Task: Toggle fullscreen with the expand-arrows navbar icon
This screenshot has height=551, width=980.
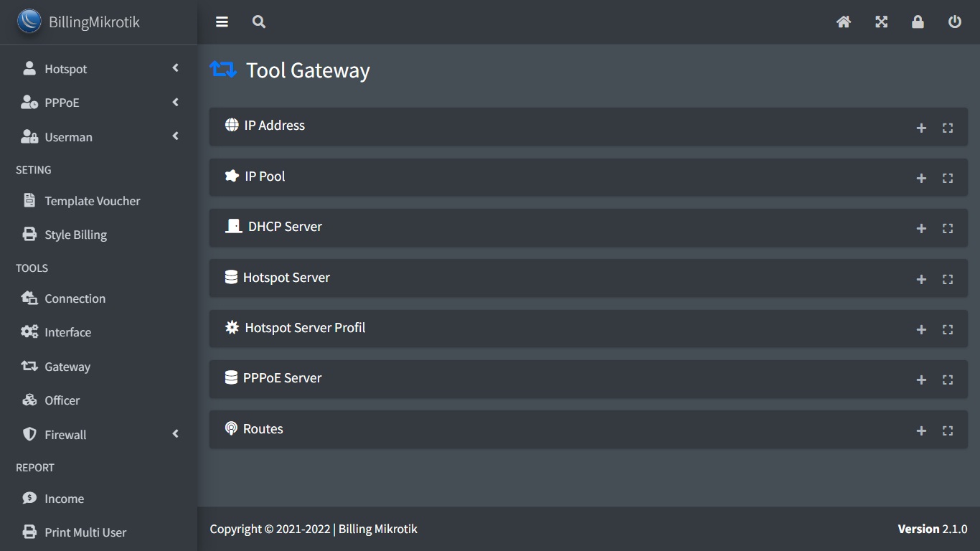Action: (x=882, y=22)
